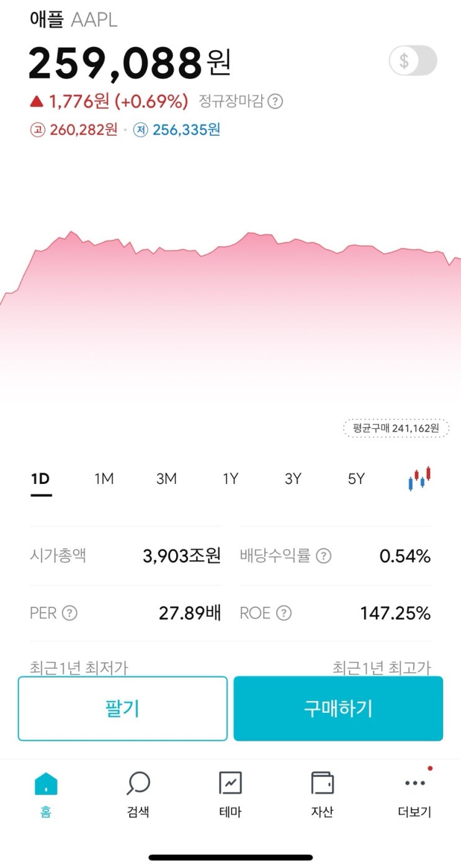
Task: Toggle the dollar currency switch
Action: [x=413, y=61]
